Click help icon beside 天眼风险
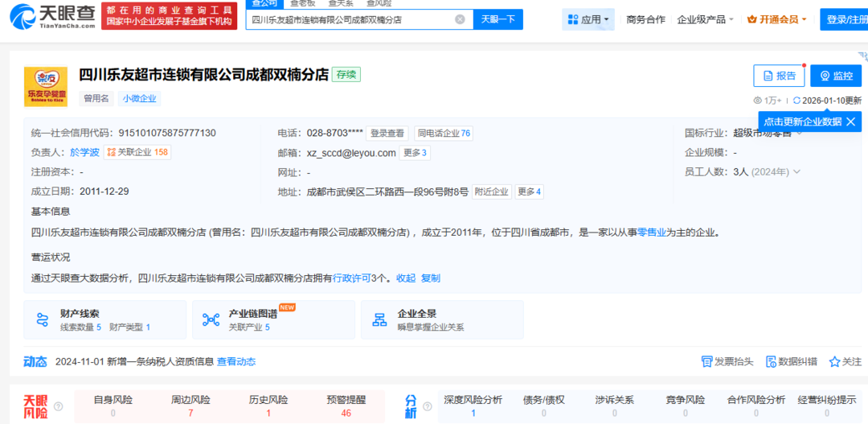This screenshot has width=868, height=424. pos(58,406)
